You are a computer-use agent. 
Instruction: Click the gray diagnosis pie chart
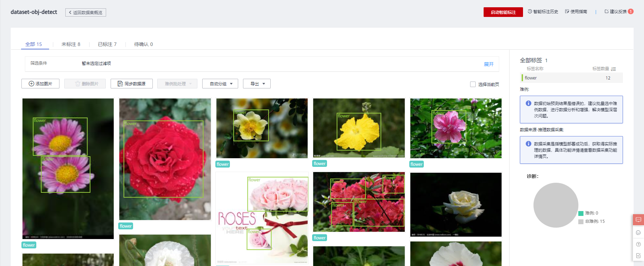tap(556, 205)
